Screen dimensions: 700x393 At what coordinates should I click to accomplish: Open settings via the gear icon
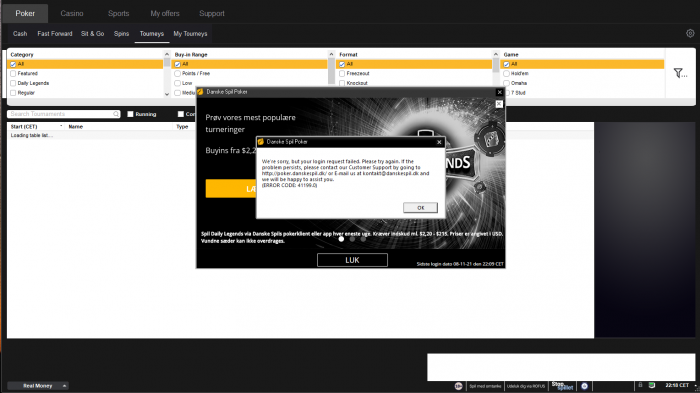click(690, 33)
